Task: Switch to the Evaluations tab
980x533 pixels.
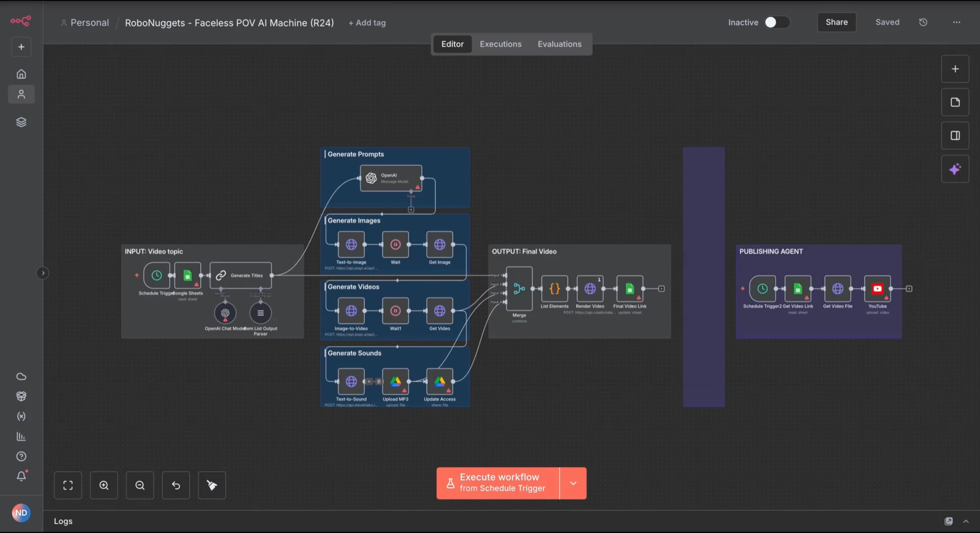Action: click(559, 44)
